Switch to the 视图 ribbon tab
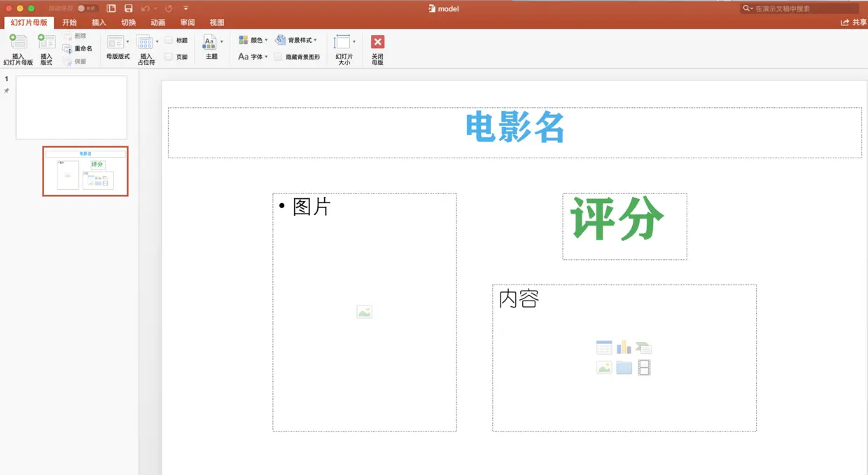 pos(216,22)
